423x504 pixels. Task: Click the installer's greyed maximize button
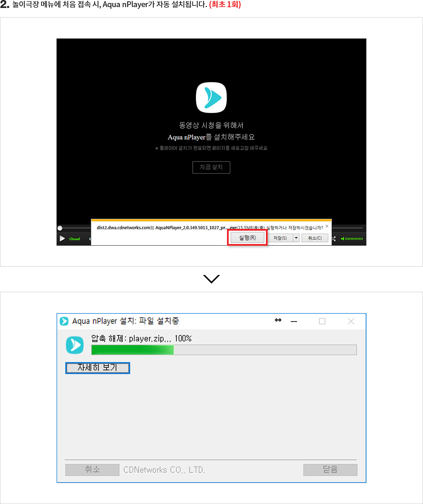322,321
